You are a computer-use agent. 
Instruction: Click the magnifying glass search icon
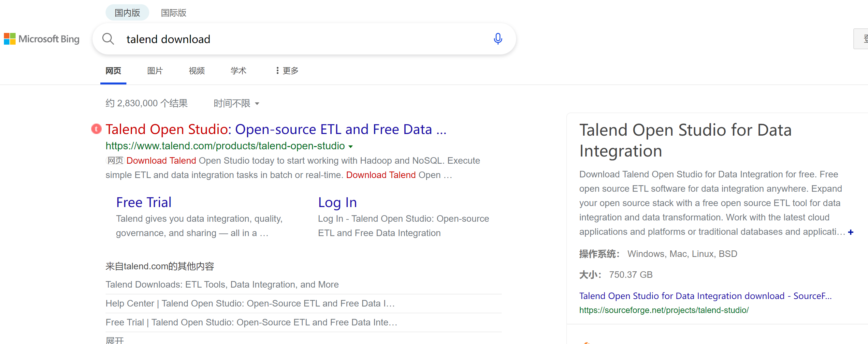click(108, 39)
